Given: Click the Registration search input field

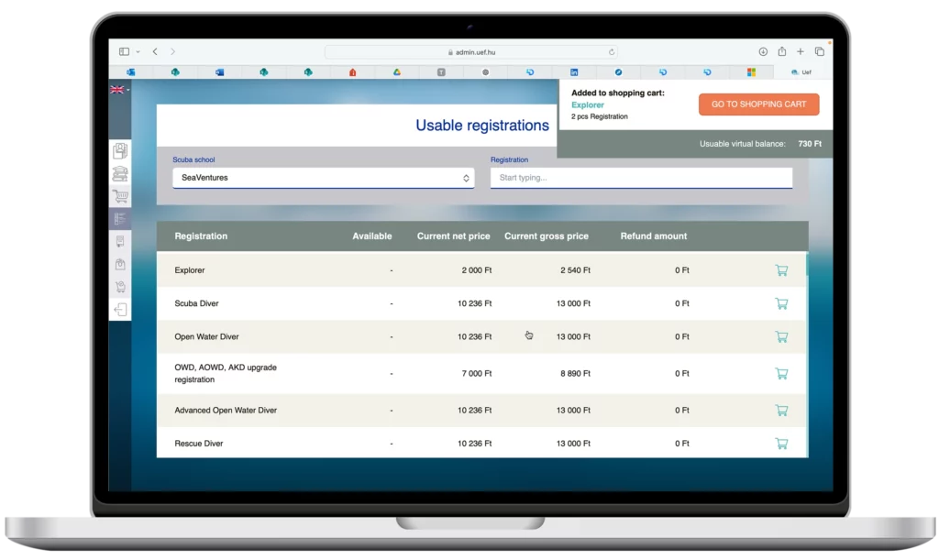Looking at the screenshot, I should [x=641, y=178].
